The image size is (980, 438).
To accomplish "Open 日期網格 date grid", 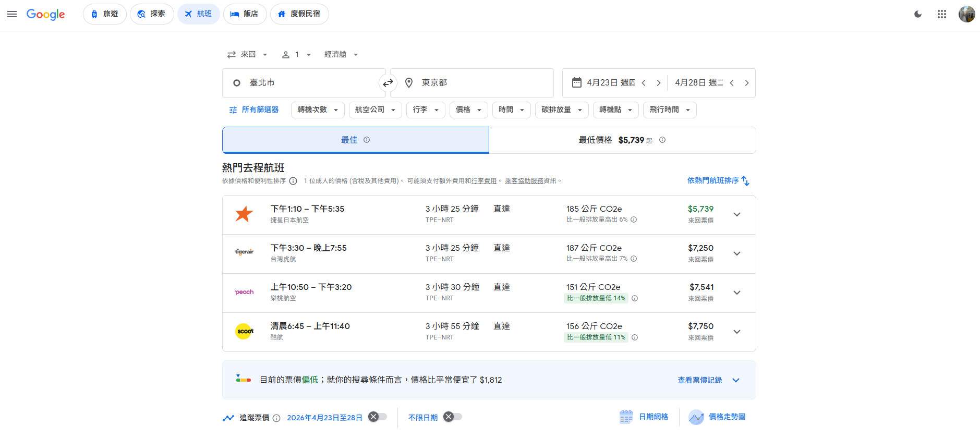I will [x=644, y=417].
